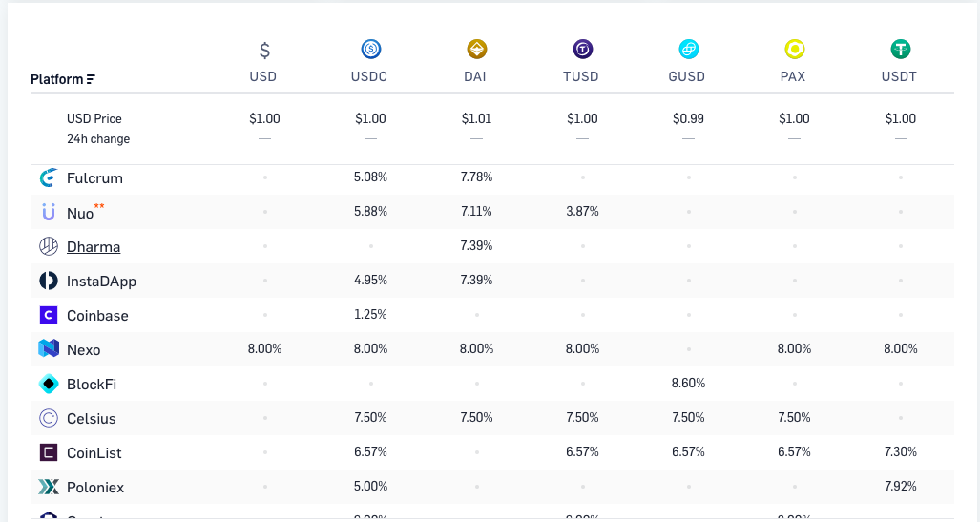Image resolution: width=980 pixels, height=522 pixels.
Task: Open the InstaDApp platform name
Action: pos(101,282)
